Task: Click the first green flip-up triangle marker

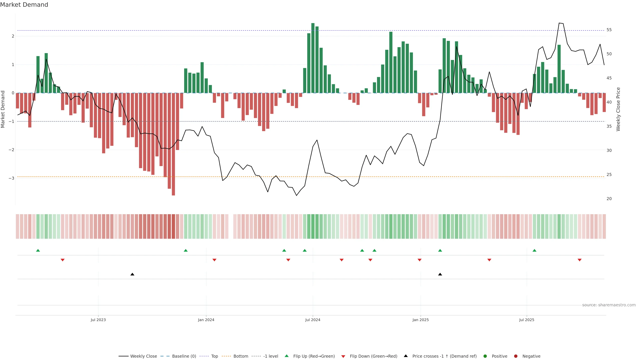Action: [x=38, y=250]
